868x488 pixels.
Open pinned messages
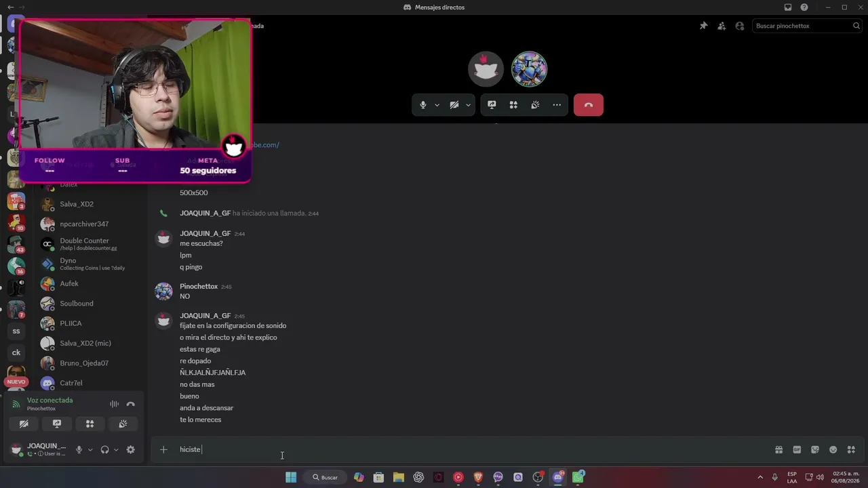click(703, 26)
